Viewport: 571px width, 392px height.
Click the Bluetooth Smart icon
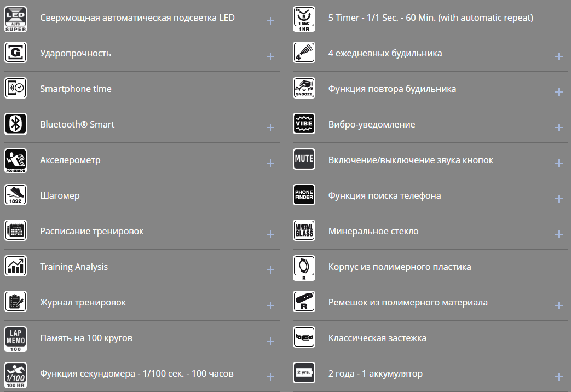pyautogui.click(x=15, y=124)
